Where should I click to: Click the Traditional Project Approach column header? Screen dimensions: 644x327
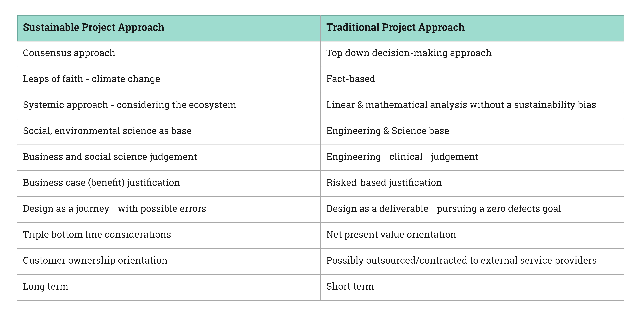[395, 27]
